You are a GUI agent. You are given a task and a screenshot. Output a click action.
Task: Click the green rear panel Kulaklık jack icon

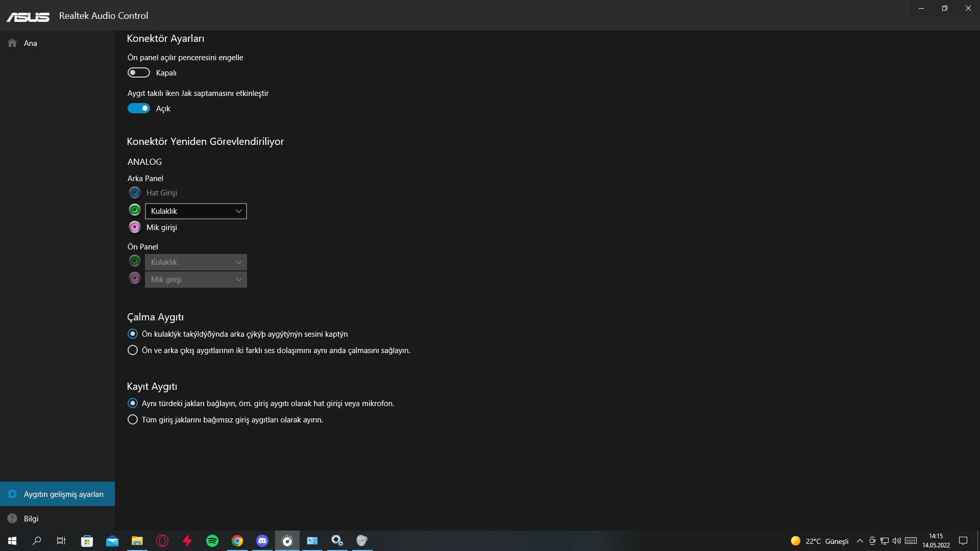click(x=135, y=210)
